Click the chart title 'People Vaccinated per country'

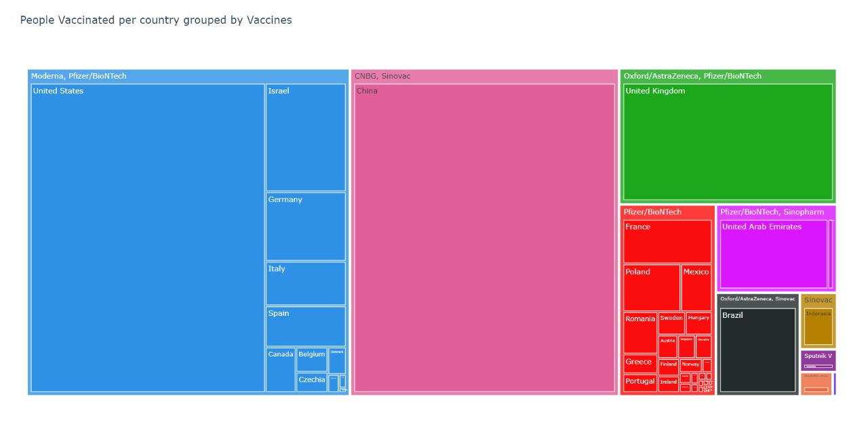tap(156, 20)
